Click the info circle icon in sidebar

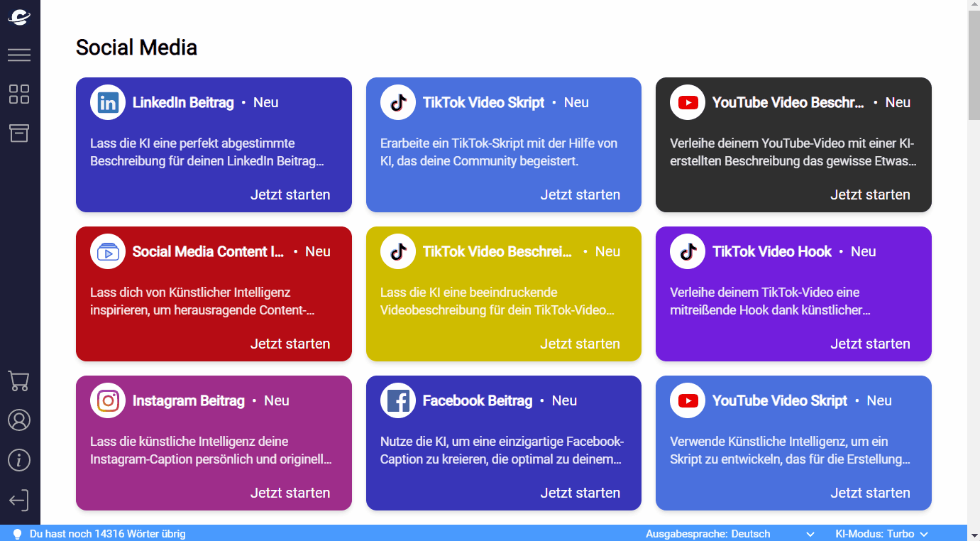pos(19,459)
